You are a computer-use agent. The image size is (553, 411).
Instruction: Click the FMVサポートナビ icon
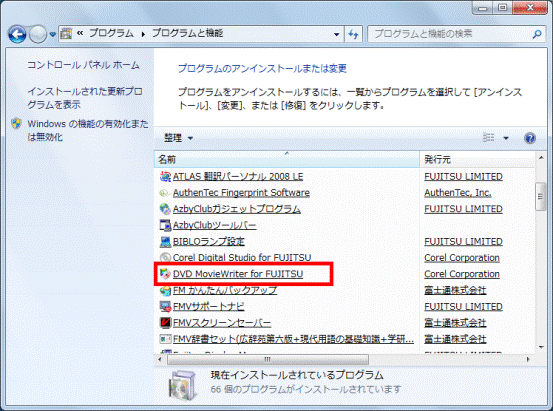(165, 307)
